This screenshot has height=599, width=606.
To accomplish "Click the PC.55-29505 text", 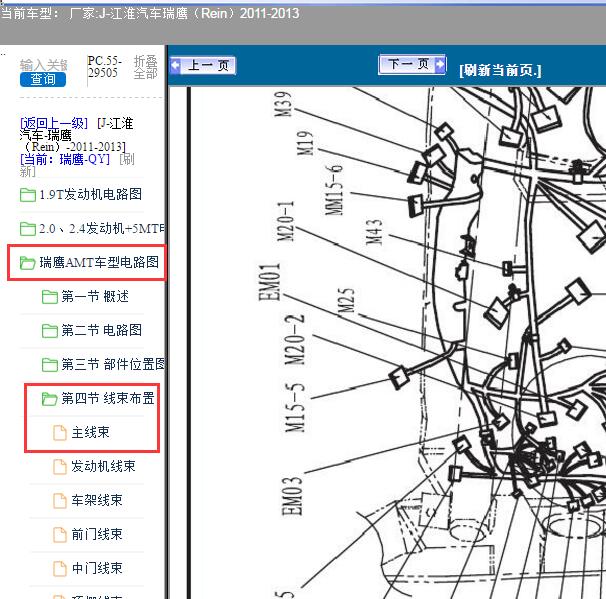I will (104, 67).
